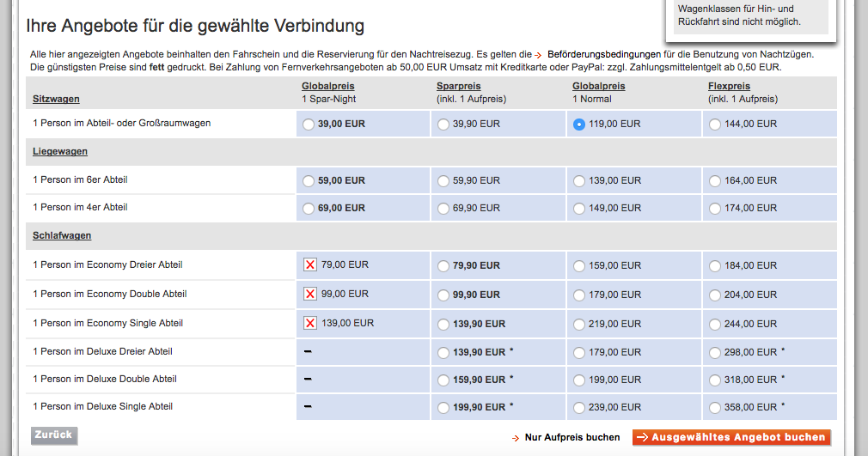Image resolution: width=868 pixels, height=456 pixels.
Task: Click arrow icon before Beförderungsbedingungen
Action: pos(538,54)
